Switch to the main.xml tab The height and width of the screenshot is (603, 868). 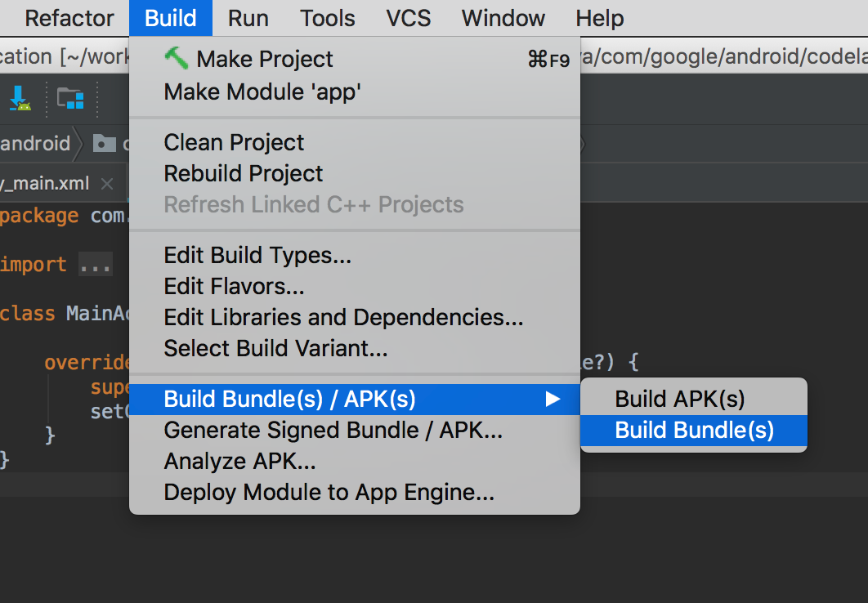[45, 183]
